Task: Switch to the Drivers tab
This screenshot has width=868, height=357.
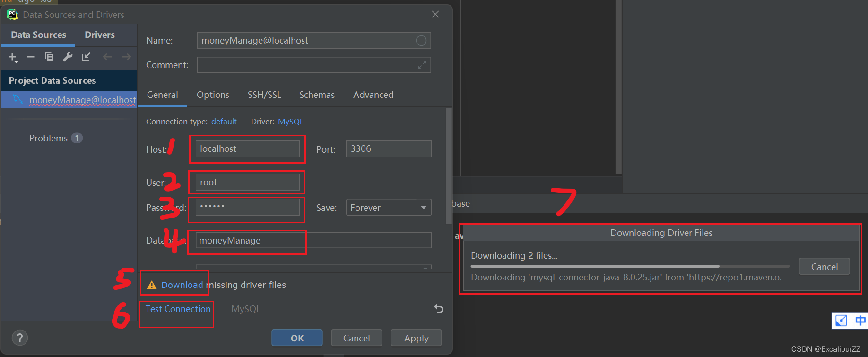Action: (100, 35)
